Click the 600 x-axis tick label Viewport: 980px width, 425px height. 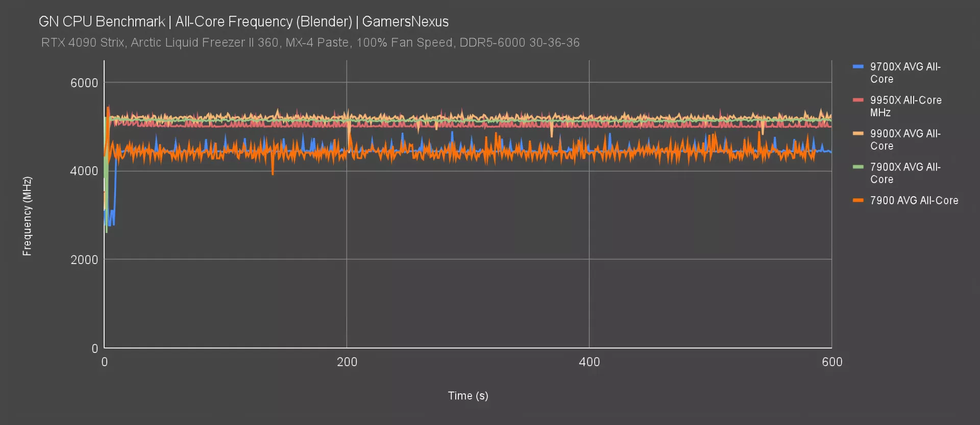coord(832,362)
